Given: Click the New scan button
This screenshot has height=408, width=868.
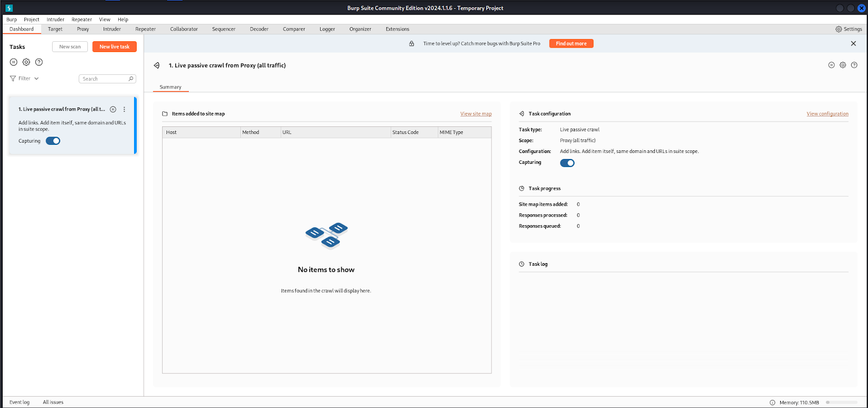Looking at the screenshot, I should point(70,47).
